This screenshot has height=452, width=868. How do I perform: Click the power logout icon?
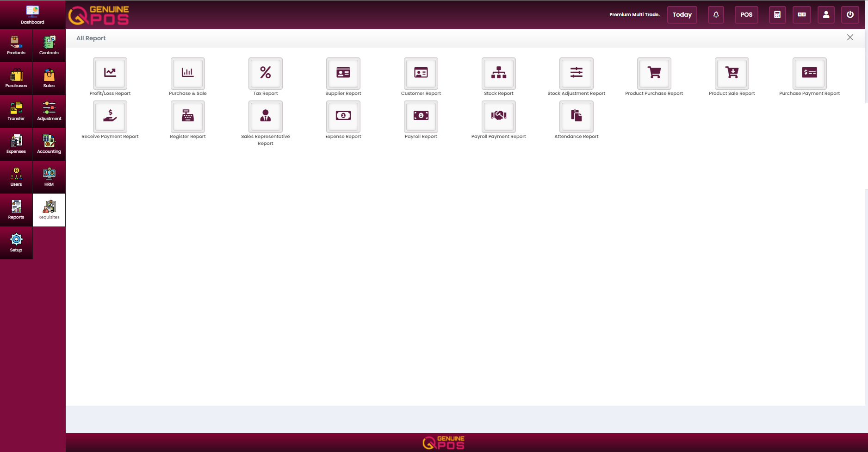click(x=850, y=15)
